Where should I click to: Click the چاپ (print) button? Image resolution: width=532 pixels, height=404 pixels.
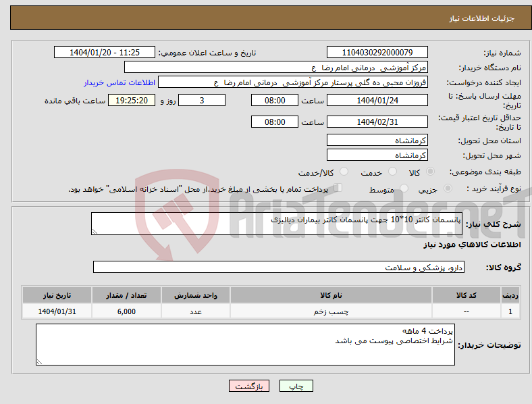(296, 386)
